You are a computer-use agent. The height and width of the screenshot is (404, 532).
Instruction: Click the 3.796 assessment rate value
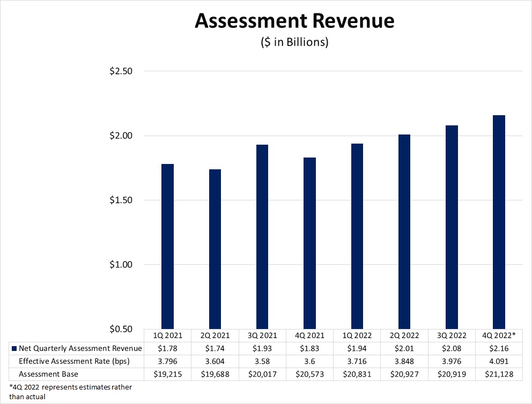167,361
